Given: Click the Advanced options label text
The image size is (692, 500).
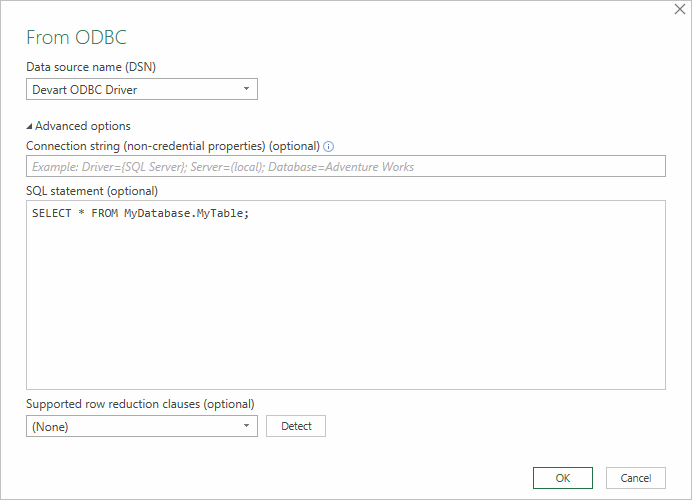Looking at the screenshot, I should [x=83, y=126].
